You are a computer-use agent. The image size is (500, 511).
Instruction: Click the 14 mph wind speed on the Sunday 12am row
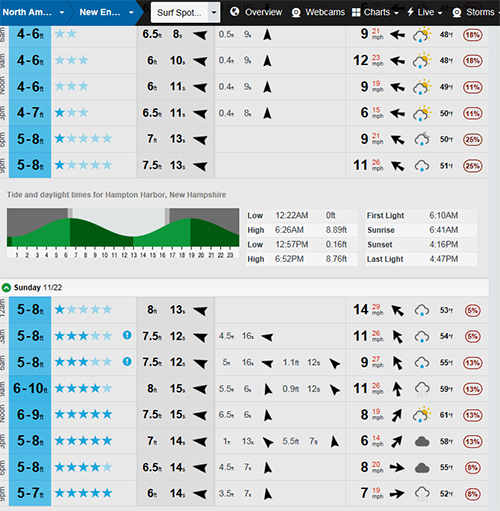point(361,310)
